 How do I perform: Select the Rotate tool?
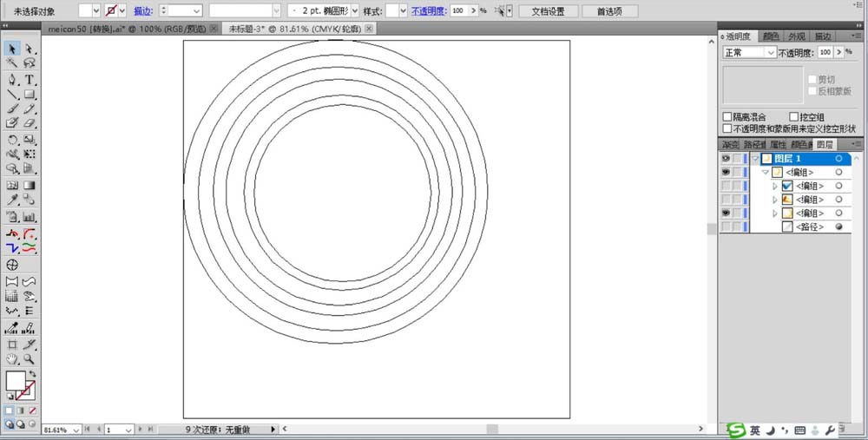[11, 140]
